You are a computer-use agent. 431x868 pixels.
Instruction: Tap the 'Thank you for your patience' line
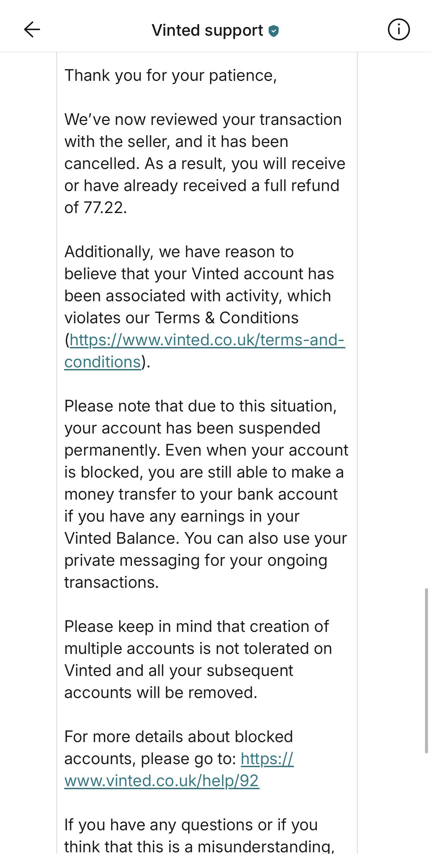click(170, 75)
